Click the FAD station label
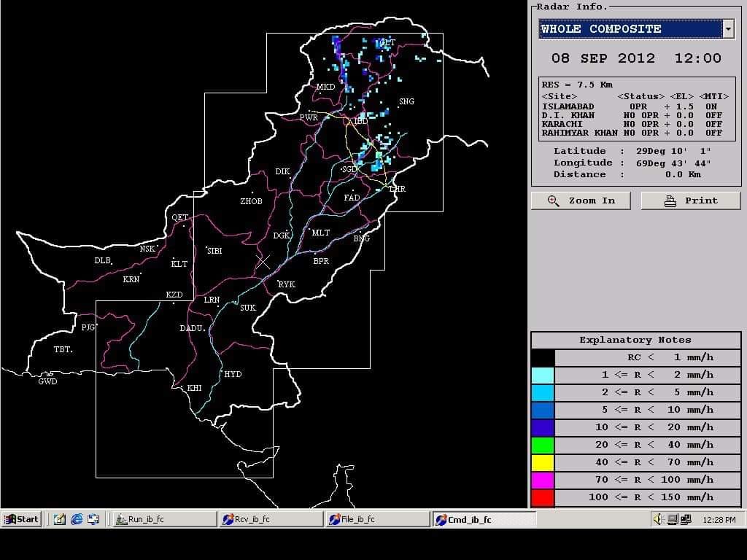The height and width of the screenshot is (560, 747). point(352,198)
